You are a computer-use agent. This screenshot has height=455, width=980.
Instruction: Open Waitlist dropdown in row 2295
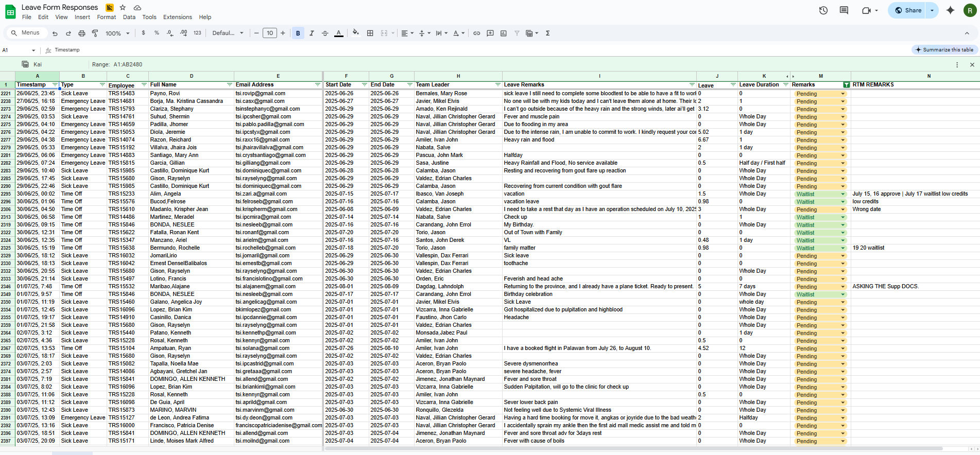[x=843, y=194]
